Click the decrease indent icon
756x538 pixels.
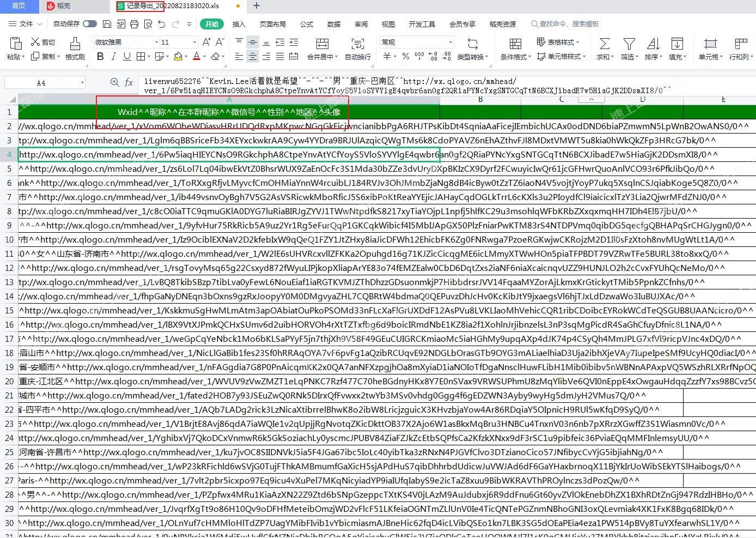pos(280,42)
